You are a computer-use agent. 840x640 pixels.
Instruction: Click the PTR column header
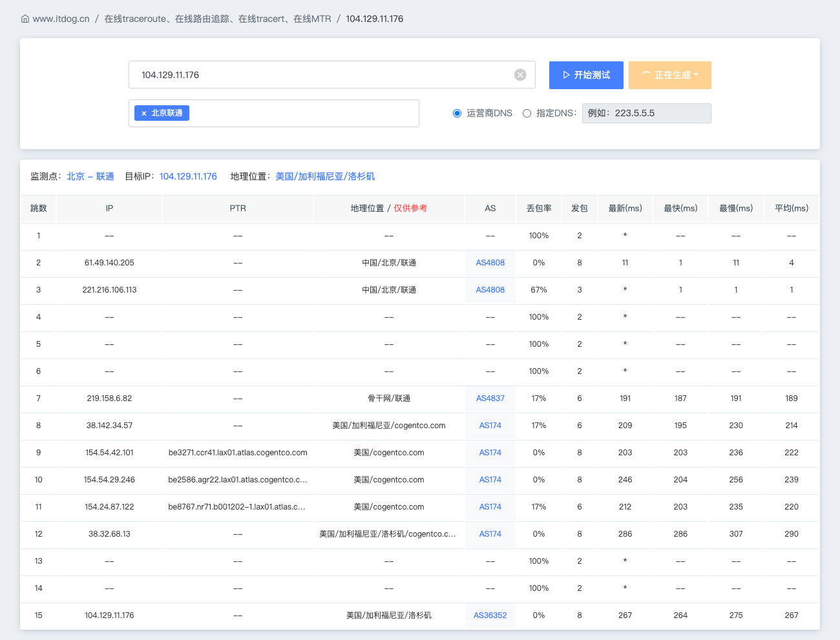[238, 209]
